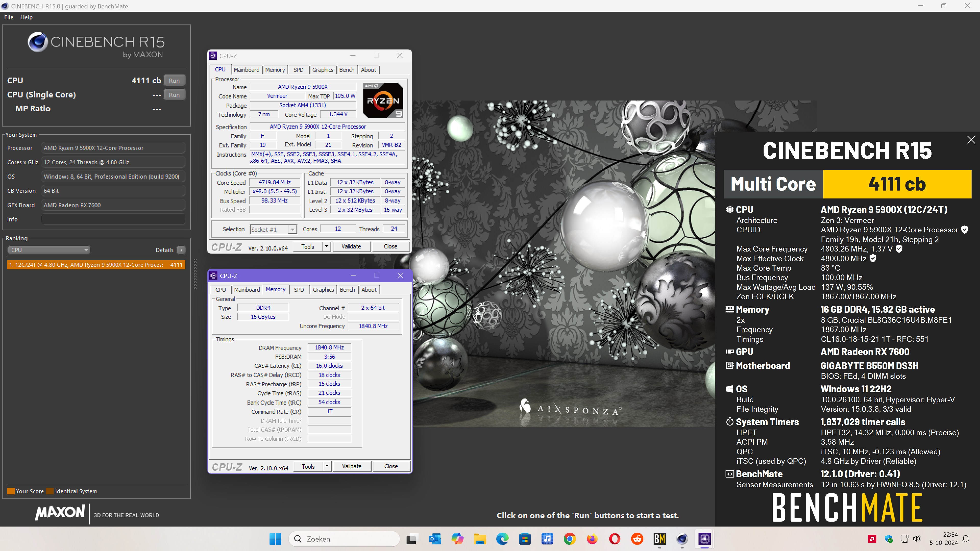Click Tools button in top CPU-Z window
Image resolution: width=980 pixels, height=551 pixels.
coord(308,246)
